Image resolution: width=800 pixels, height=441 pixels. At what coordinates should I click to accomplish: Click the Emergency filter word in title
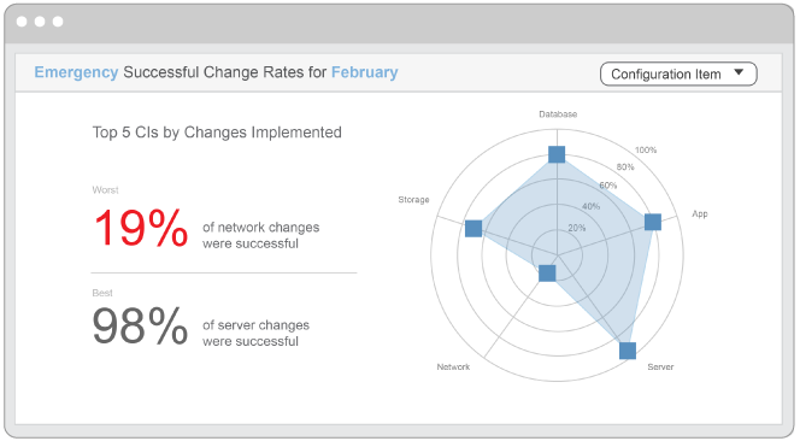pos(76,72)
